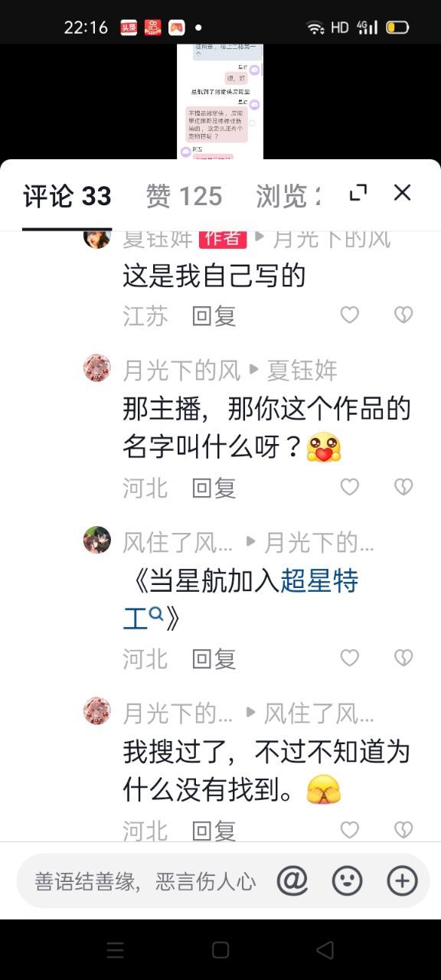The height and width of the screenshot is (980, 441).
Task: Tap the @ mention icon
Action: pos(292,881)
